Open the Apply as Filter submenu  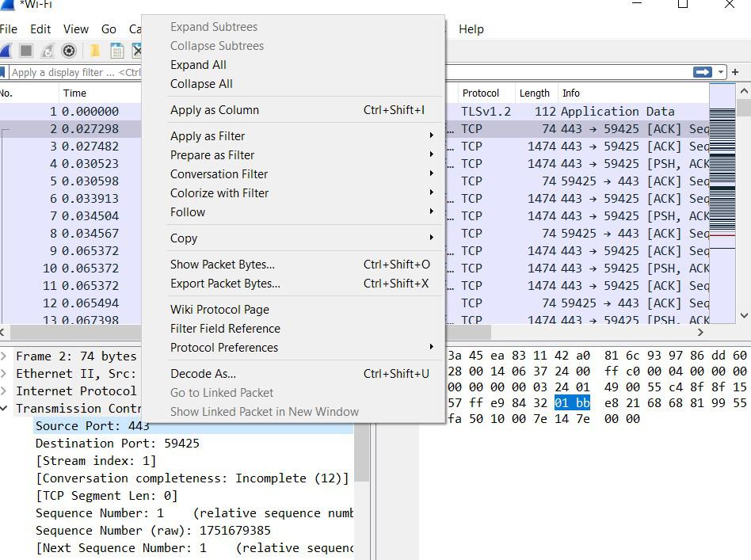tap(208, 136)
